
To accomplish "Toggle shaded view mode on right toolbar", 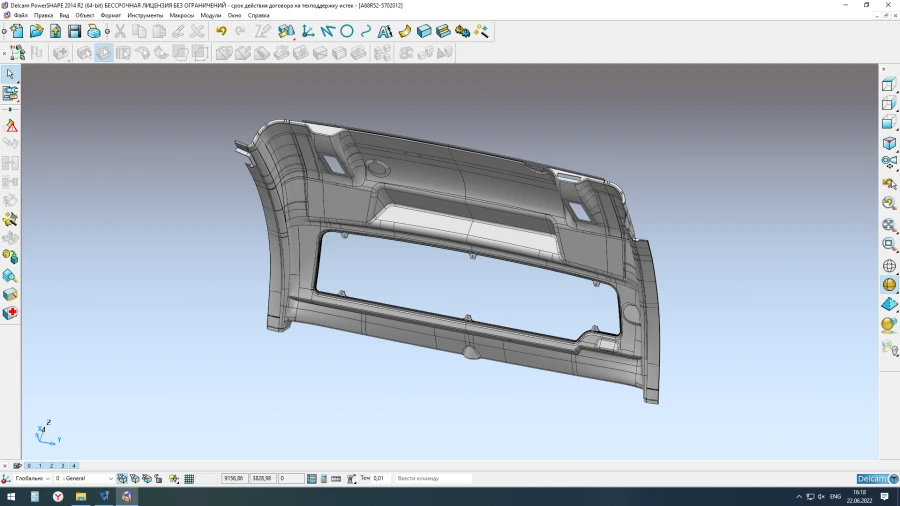I will tap(888, 285).
